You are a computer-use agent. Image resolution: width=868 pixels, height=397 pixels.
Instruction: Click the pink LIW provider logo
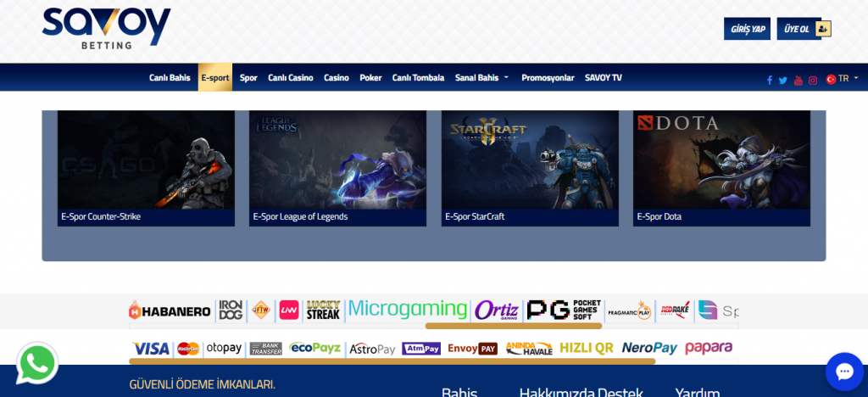289,310
